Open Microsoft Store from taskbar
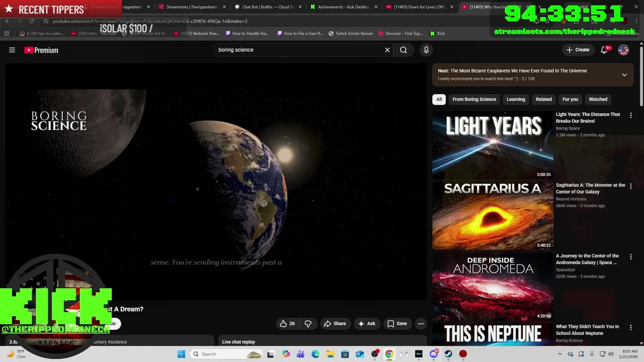Viewport: 644px width, 362px height. point(345,354)
